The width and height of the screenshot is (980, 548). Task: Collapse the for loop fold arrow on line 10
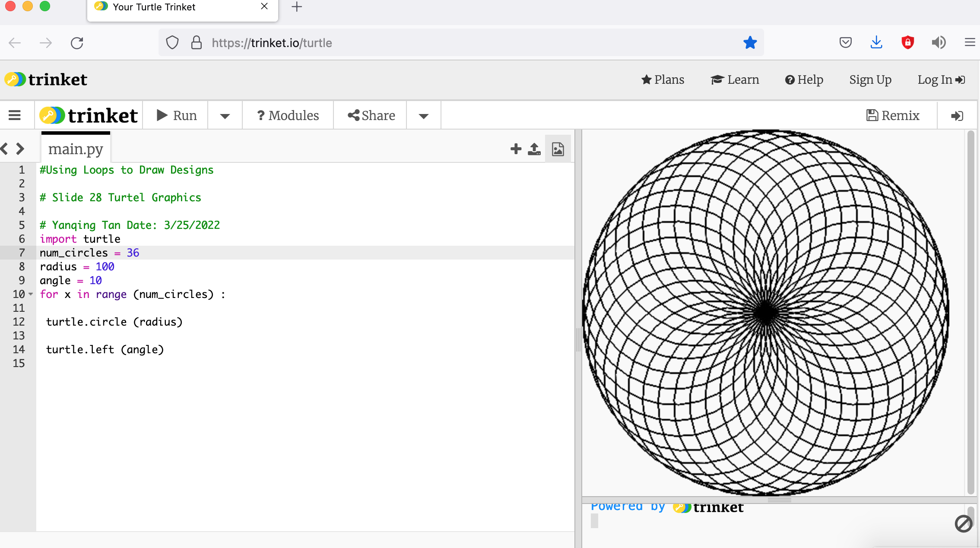(31, 294)
